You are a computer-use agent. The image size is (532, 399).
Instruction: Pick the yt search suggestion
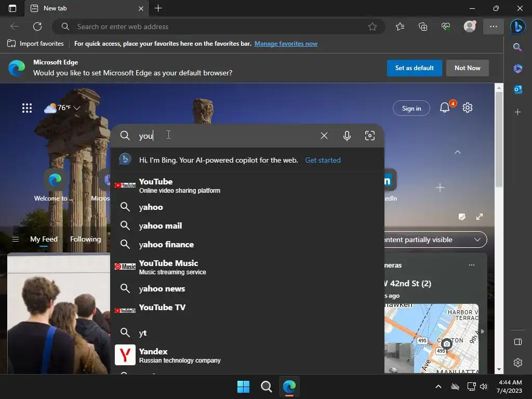coord(247,332)
